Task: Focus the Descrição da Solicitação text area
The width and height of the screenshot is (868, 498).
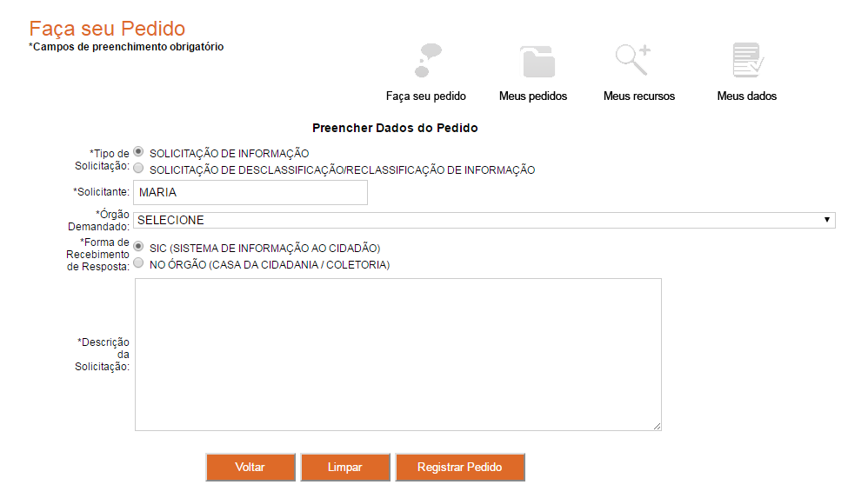Action: point(397,354)
